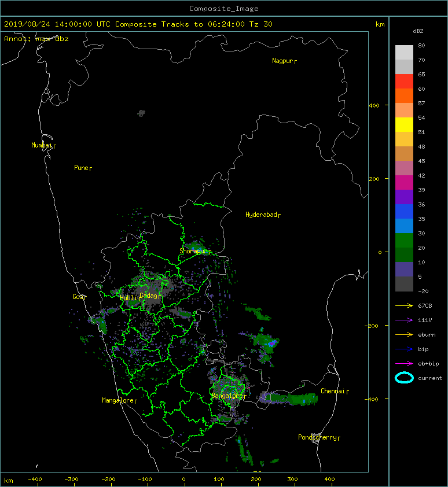The height and width of the screenshot is (487, 448).
Task: Click the 111V legend label
Action: pyautogui.click(x=425, y=320)
